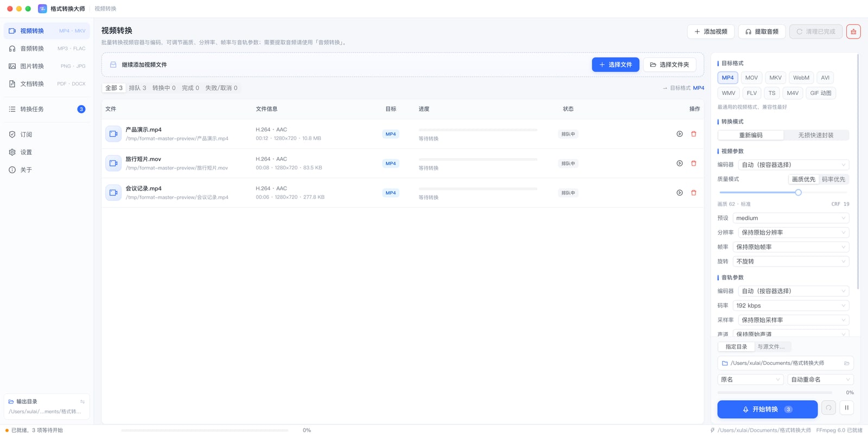Screen dimensions: 868x436
Task: Open the 帧率 dropdown
Action: [791, 247]
